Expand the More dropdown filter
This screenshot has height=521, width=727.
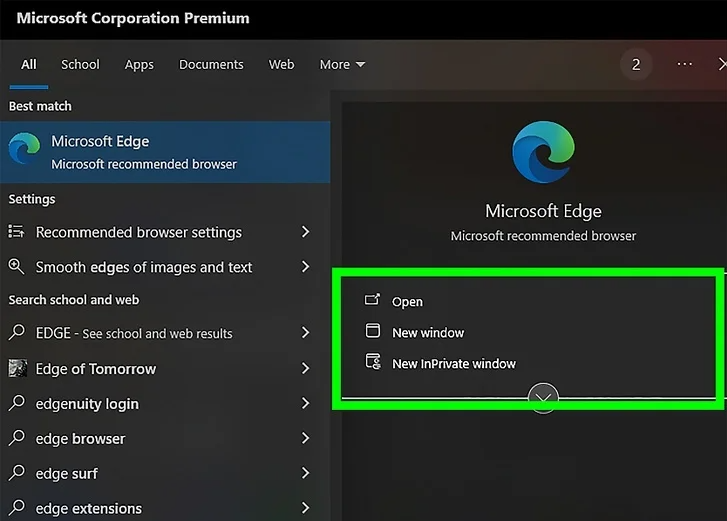coord(342,64)
